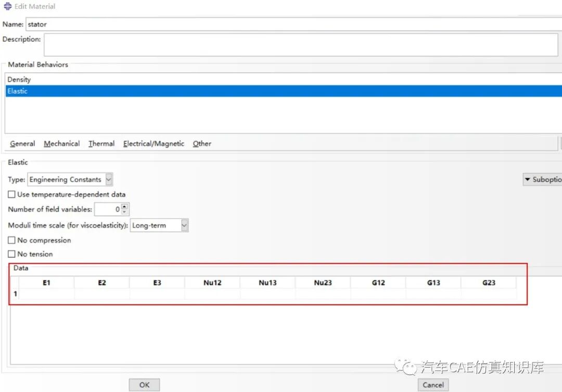Screen dimensions: 562x392
Task: Click the Nu23 column header
Action: [x=323, y=283]
